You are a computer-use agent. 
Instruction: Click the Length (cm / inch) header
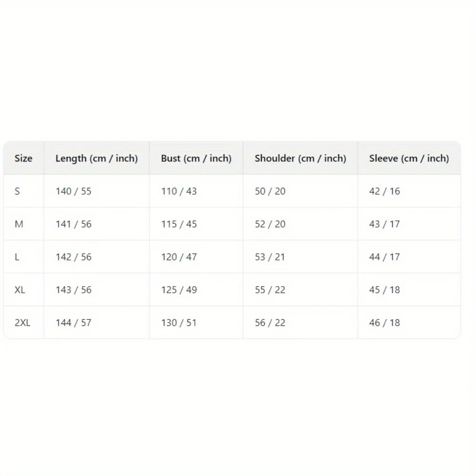[x=97, y=159]
